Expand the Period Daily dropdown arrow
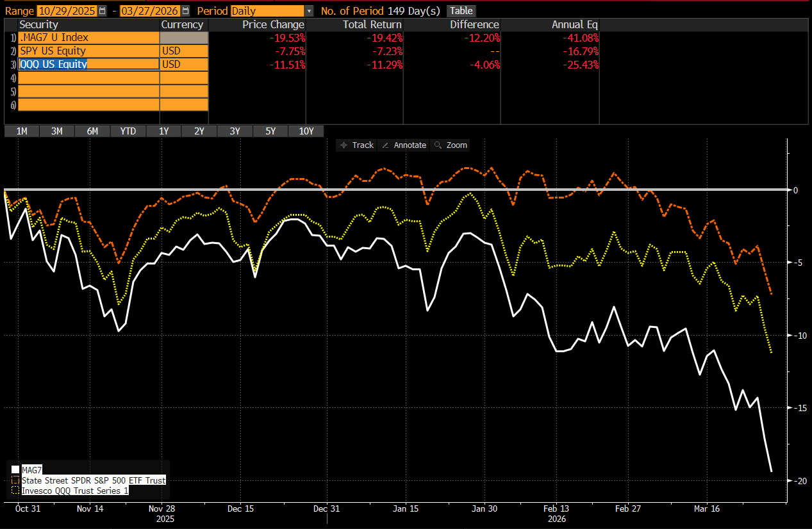Viewport: 812px width, 529px height. [x=310, y=11]
